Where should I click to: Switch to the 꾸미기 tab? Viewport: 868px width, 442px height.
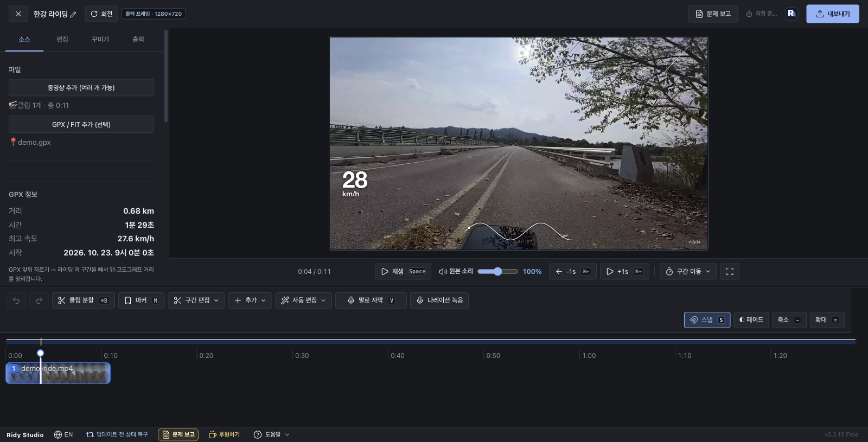pos(100,40)
